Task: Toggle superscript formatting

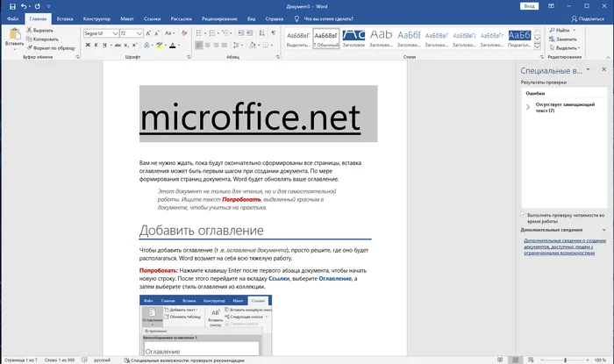Action: (x=134, y=45)
